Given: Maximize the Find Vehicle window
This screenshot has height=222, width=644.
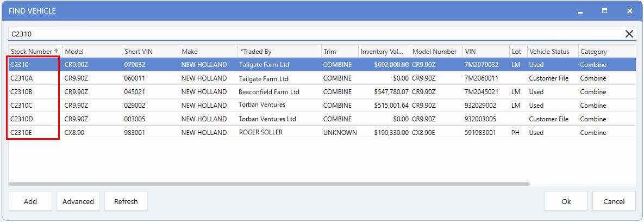Looking at the screenshot, I should pos(604,11).
